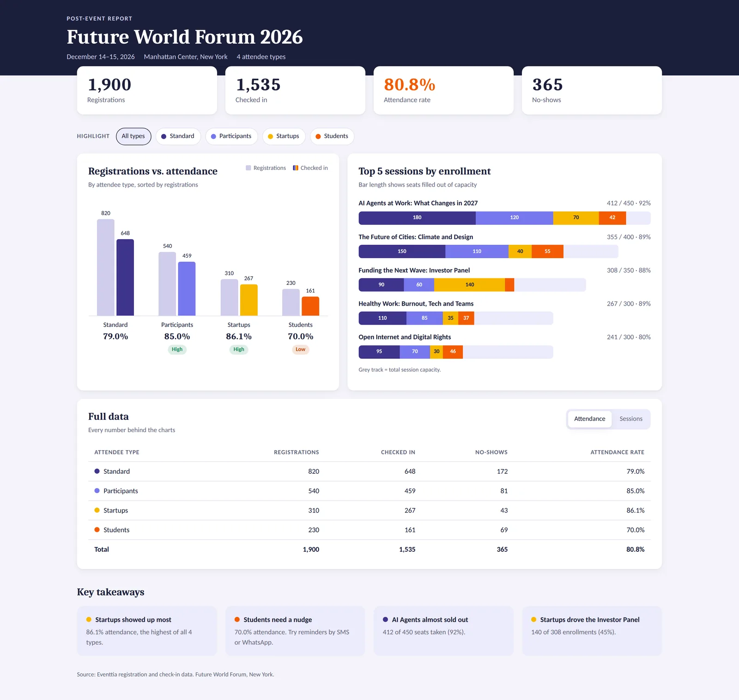Click the Checked in legend swatch

click(296, 168)
